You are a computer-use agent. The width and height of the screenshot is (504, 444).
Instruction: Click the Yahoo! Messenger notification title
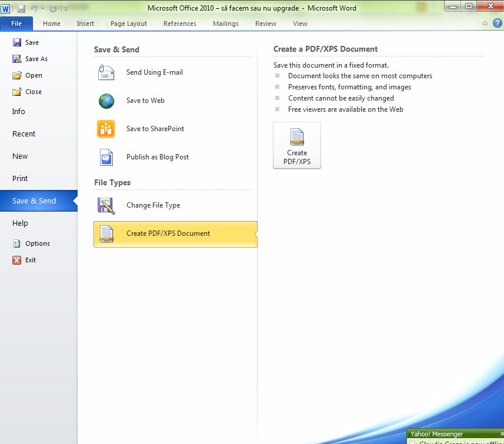tap(436, 434)
